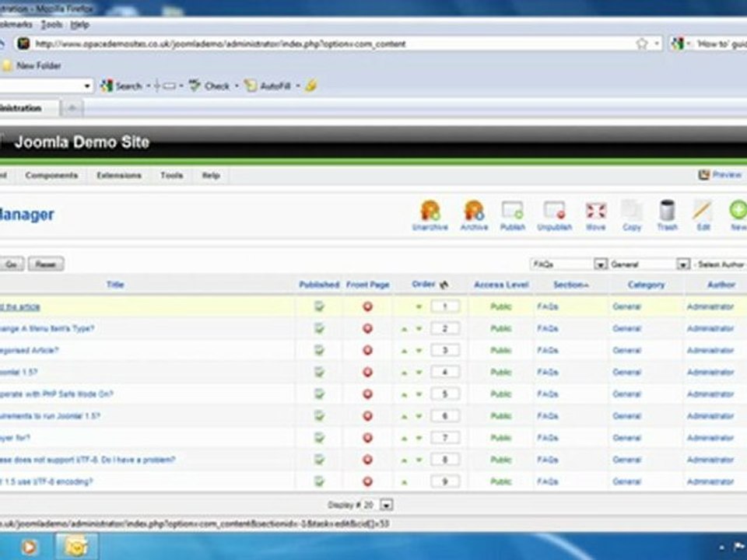Open the Components menu in Joomla

51,175
